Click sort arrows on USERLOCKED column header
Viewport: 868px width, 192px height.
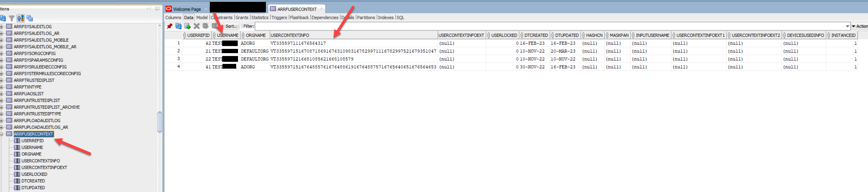(489, 35)
